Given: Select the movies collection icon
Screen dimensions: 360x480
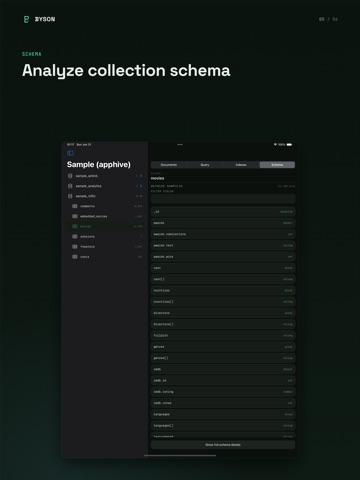Looking at the screenshot, I should coord(75,226).
